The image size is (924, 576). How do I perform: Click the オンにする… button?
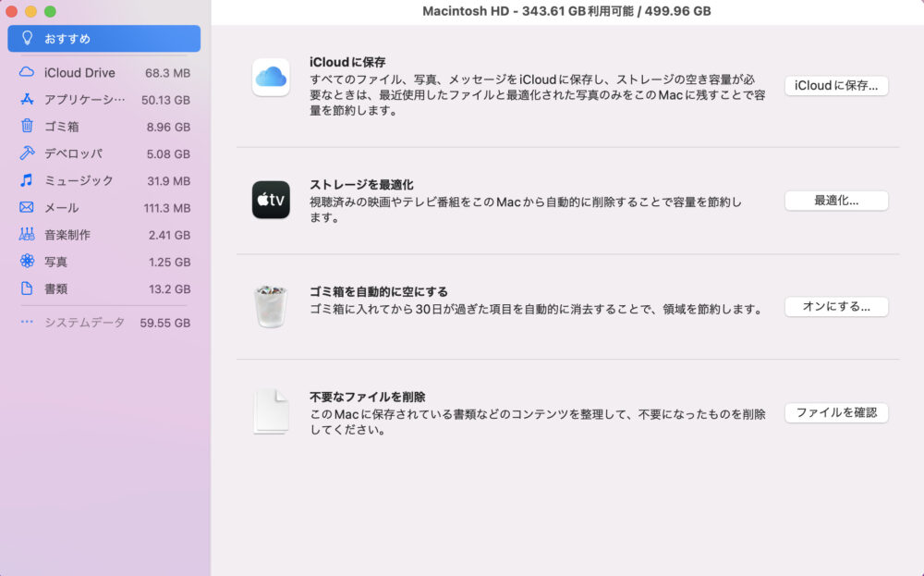836,307
